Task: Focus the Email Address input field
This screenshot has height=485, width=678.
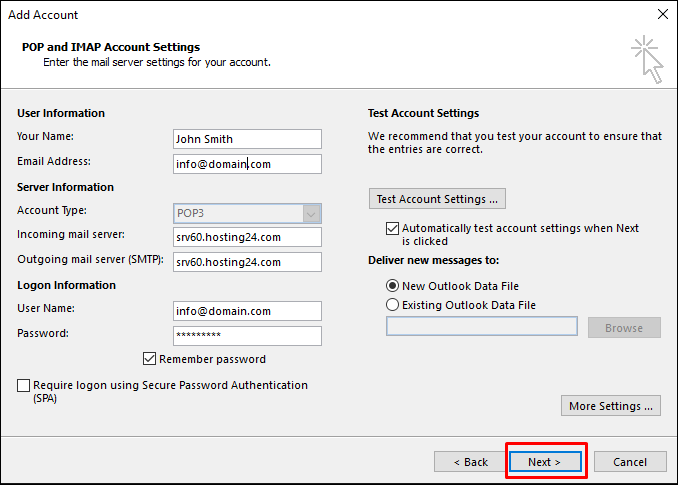Action: point(247,164)
